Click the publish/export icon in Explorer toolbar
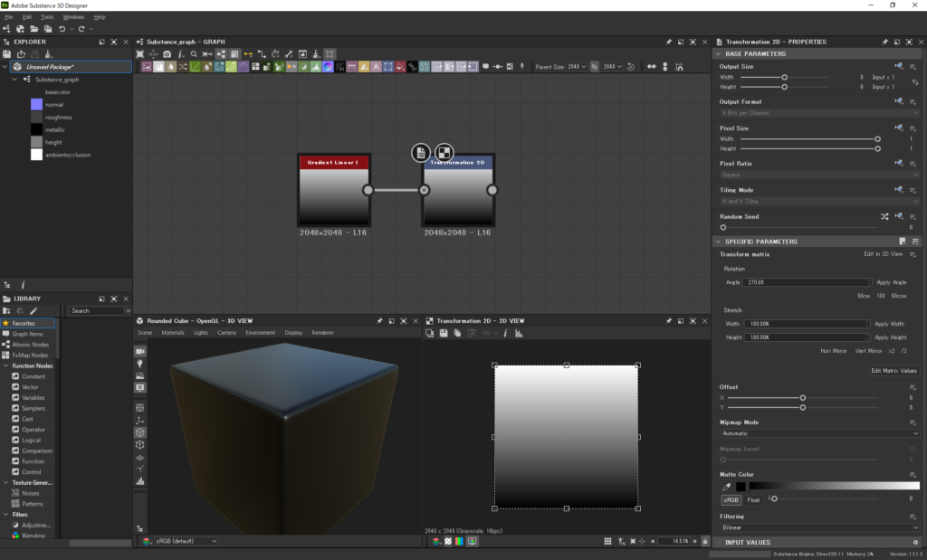927x560 pixels. click(x=21, y=54)
